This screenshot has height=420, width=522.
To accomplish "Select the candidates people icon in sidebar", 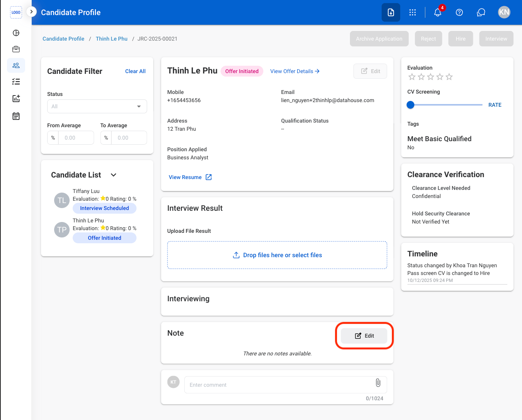I will (16, 65).
